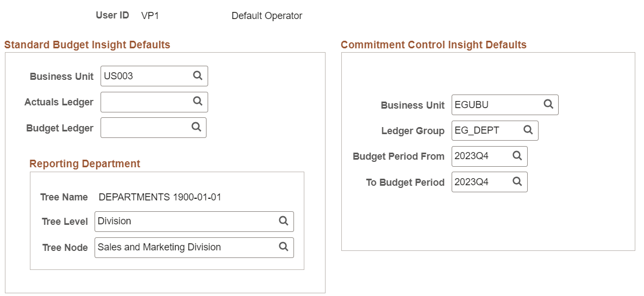This screenshot has width=644, height=296.
Task: Open Tree Level lookup magnifier
Action: click(283, 221)
